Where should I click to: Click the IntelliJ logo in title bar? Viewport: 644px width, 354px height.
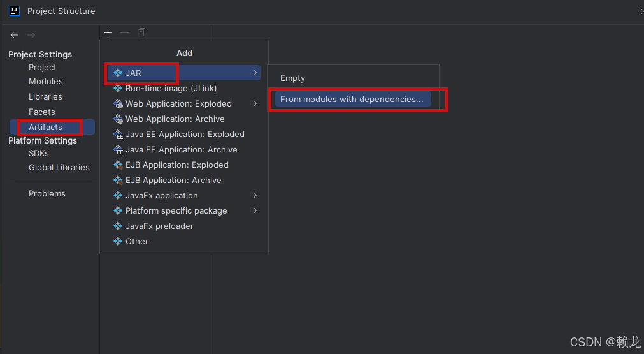15,11
